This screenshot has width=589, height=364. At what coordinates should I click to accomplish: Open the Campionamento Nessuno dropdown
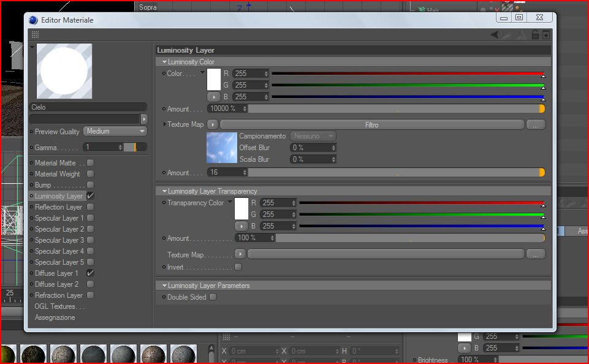[313, 136]
